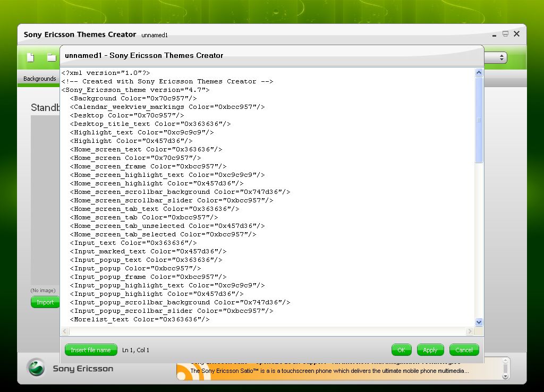
Task: Click the Home_screen_tab_selected line
Action: [163, 234]
